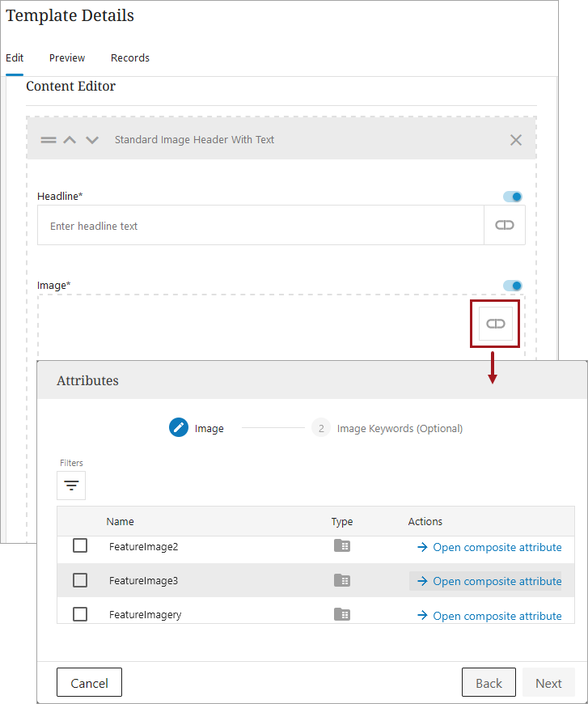Move the content block up with chevron
This screenshot has width=588, height=704.
coord(70,140)
